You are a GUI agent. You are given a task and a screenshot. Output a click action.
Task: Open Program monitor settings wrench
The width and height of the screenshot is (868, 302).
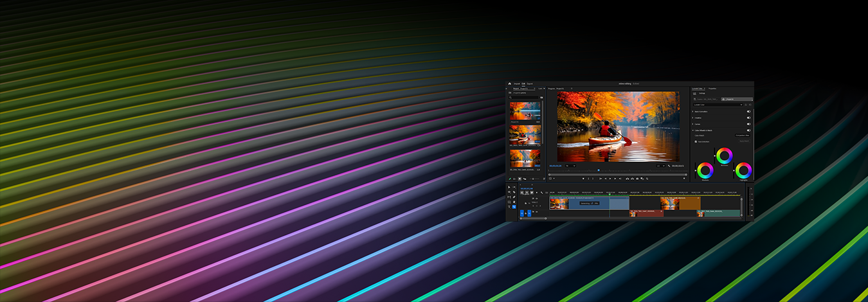pos(669,166)
